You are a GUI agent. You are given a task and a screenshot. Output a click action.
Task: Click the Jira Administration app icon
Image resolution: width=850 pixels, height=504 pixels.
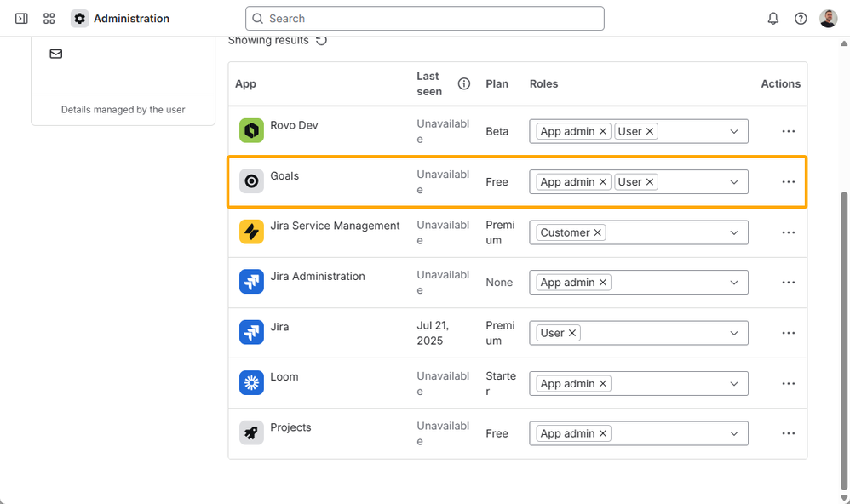click(x=251, y=282)
